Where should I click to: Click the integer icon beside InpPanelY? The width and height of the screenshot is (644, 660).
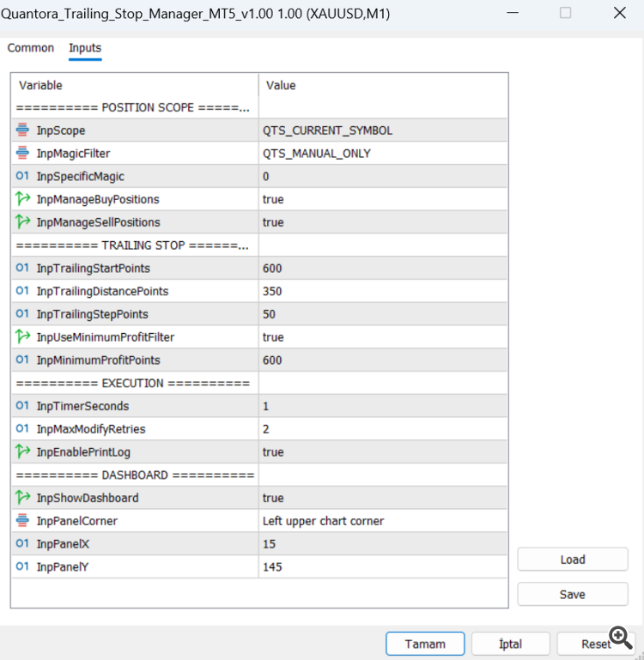coord(22,566)
